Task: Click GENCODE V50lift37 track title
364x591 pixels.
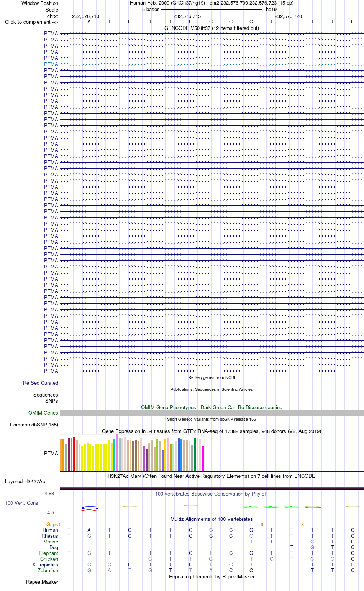Action: click(212, 28)
